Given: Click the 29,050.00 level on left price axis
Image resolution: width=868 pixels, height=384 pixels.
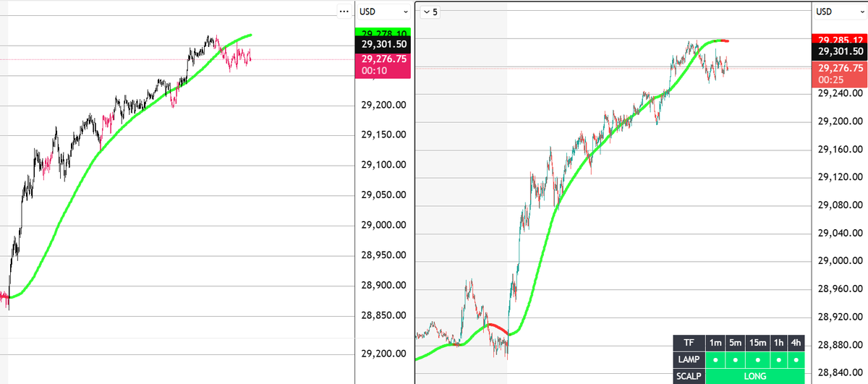Looking at the screenshot, I should [x=383, y=195].
